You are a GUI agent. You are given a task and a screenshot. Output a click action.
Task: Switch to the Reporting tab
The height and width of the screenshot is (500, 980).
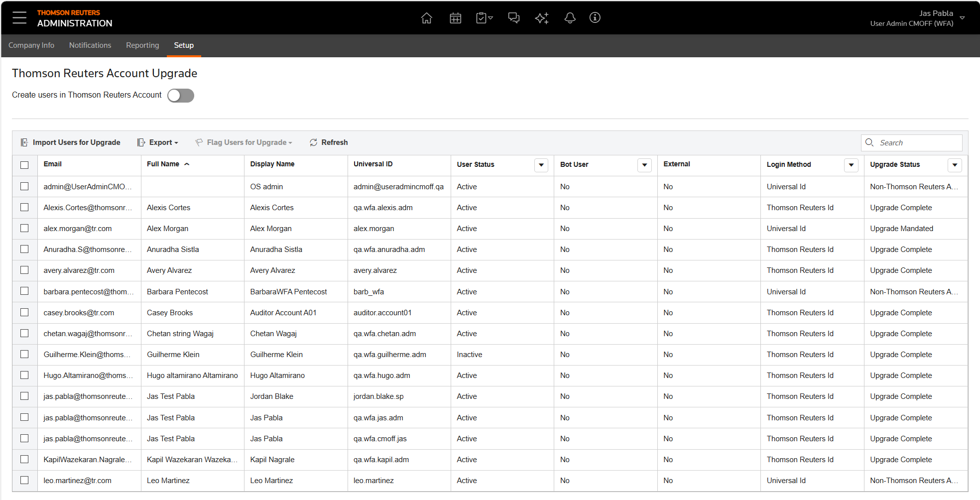click(142, 45)
